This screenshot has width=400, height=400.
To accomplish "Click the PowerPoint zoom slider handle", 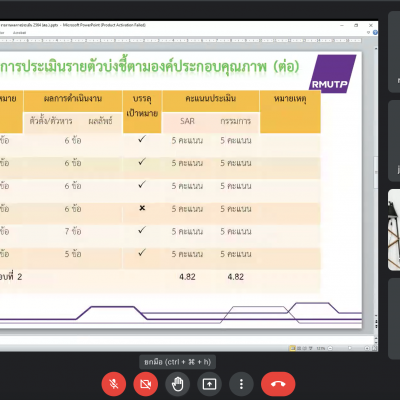I will (350, 348).
